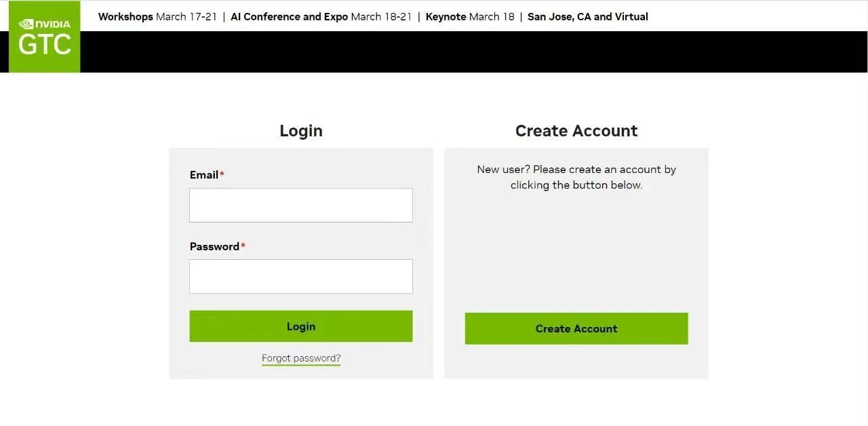Click the Email field label

pos(203,175)
